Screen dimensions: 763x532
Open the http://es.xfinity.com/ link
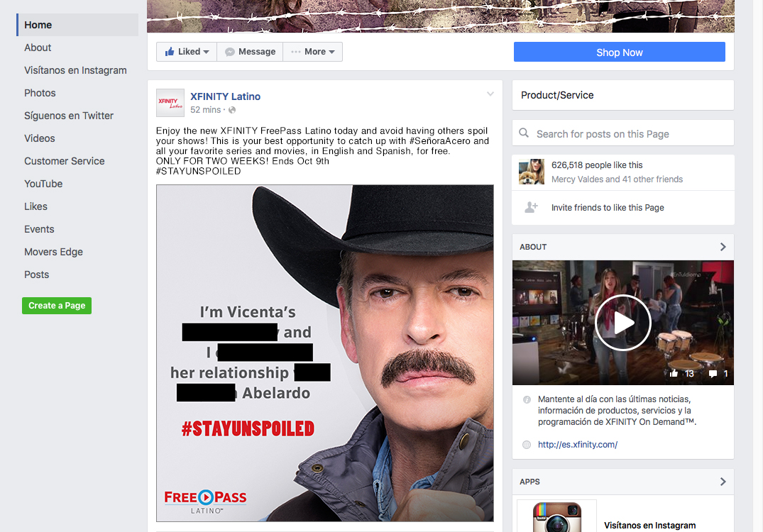[x=578, y=445]
